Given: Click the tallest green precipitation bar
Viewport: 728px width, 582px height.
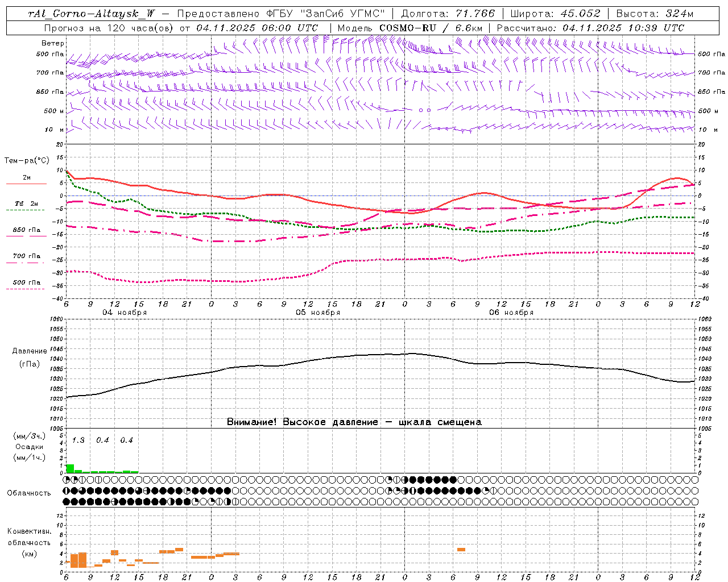Looking at the screenshot, I should pyautogui.click(x=70, y=468).
